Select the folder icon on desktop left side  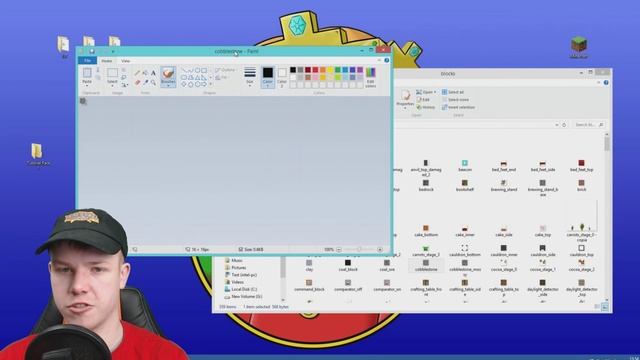[38, 154]
